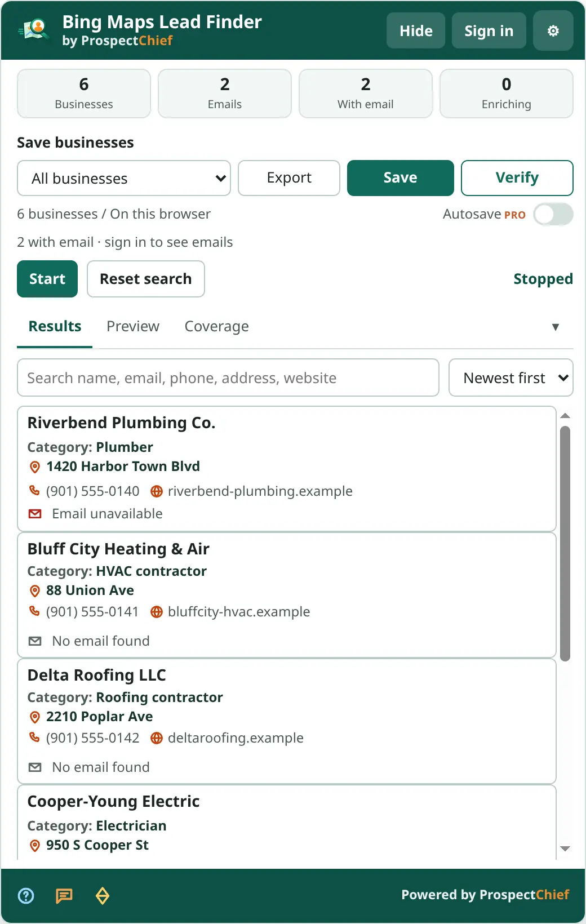The width and height of the screenshot is (586, 924).
Task: Click the 0 Enriching stat card
Action: point(507,94)
